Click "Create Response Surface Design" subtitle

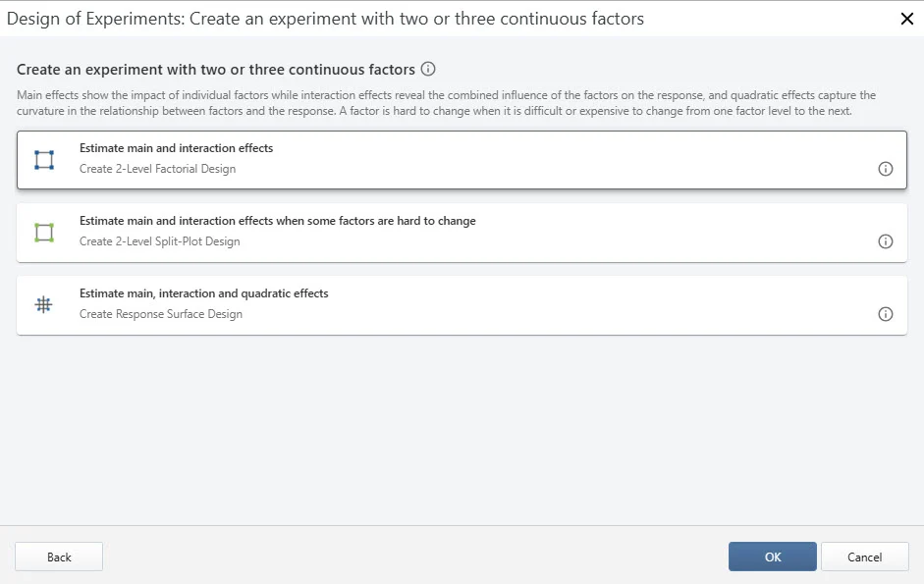160,314
